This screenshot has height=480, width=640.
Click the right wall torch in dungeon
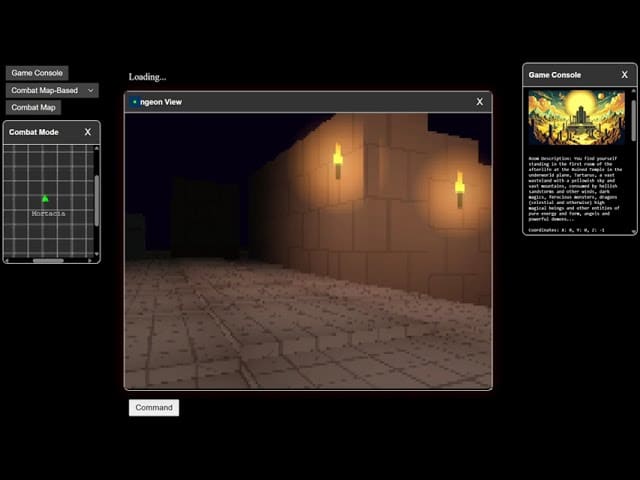[460, 187]
